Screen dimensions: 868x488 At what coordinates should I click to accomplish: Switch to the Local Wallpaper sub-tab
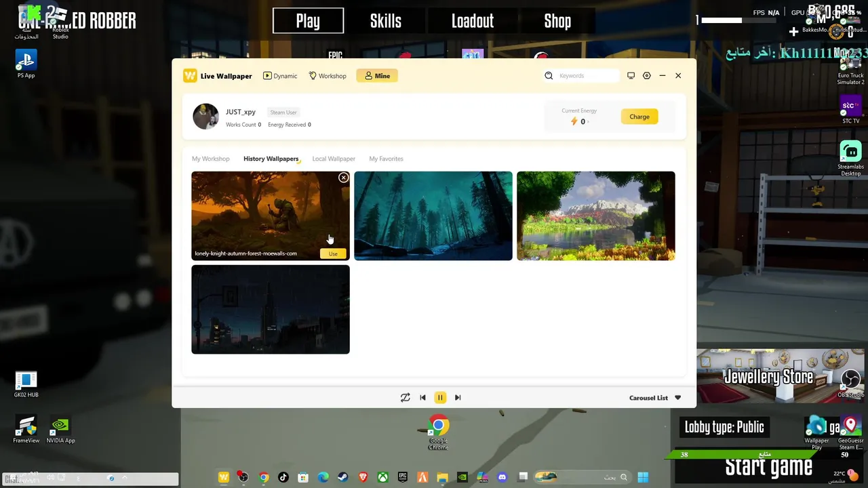click(x=334, y=159)
